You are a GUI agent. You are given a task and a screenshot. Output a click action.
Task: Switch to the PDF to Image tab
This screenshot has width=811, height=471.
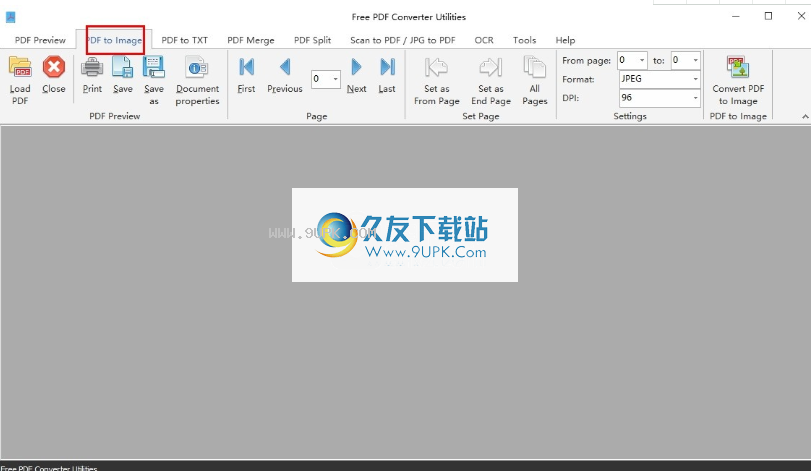114,40
